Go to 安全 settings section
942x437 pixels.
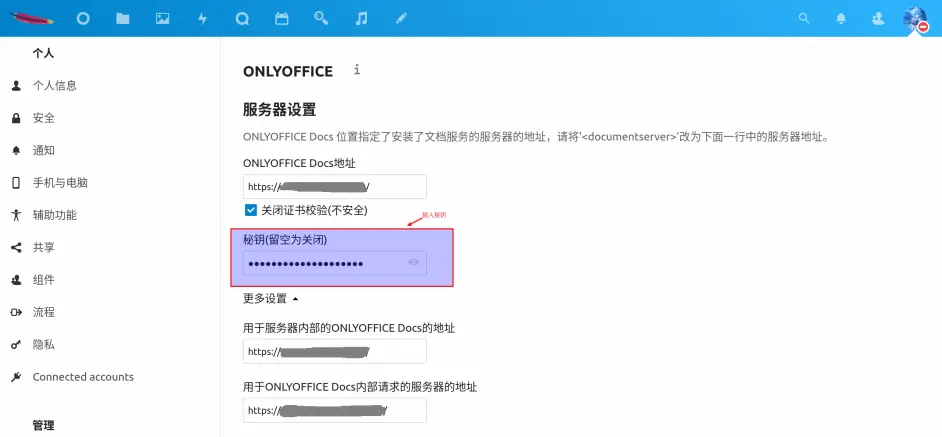point(44,118)
